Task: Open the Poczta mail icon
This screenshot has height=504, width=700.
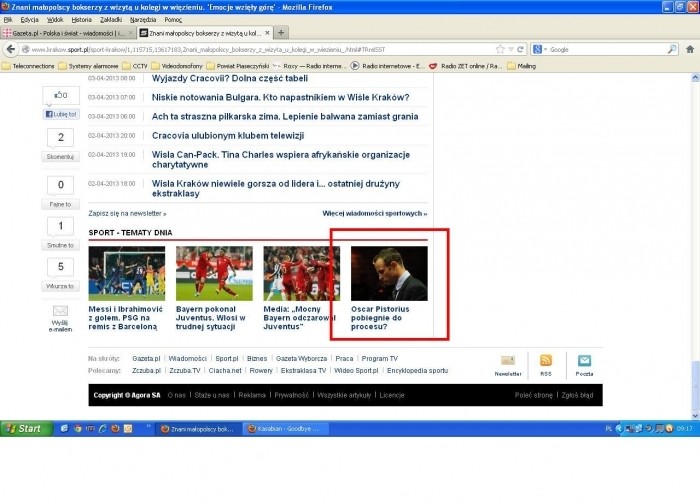Action: [584, 361]
